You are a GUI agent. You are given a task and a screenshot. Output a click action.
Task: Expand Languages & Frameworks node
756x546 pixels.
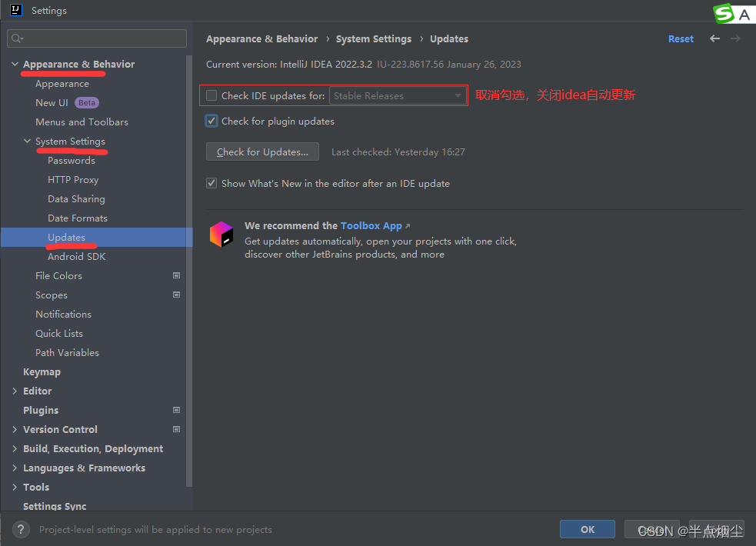coord(15,468)
